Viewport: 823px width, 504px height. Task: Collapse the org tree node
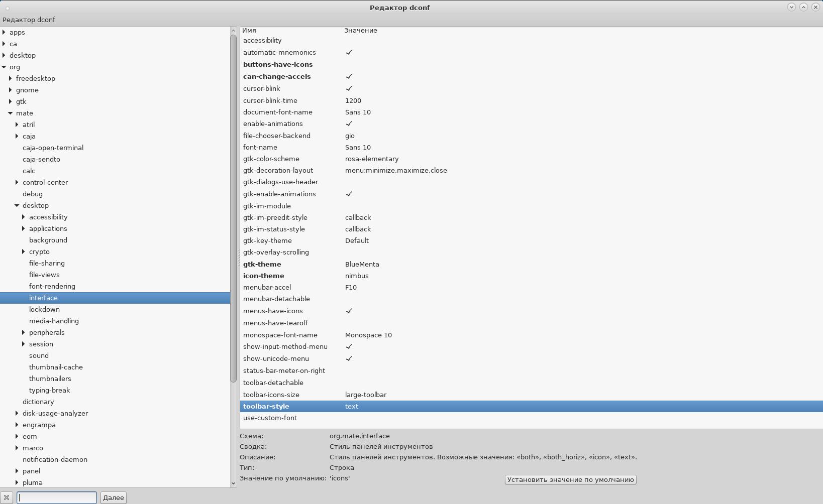pos(4,67)
